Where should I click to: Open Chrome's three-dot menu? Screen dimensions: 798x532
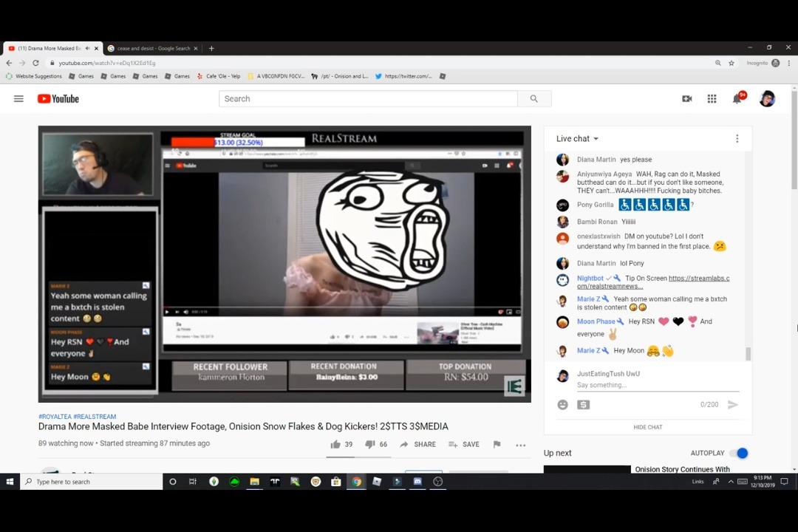[789, 63]
